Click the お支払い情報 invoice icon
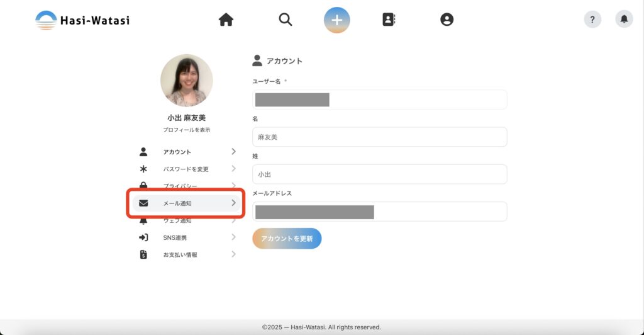Screen dimensions: 644x335 [x=143, y=254]
